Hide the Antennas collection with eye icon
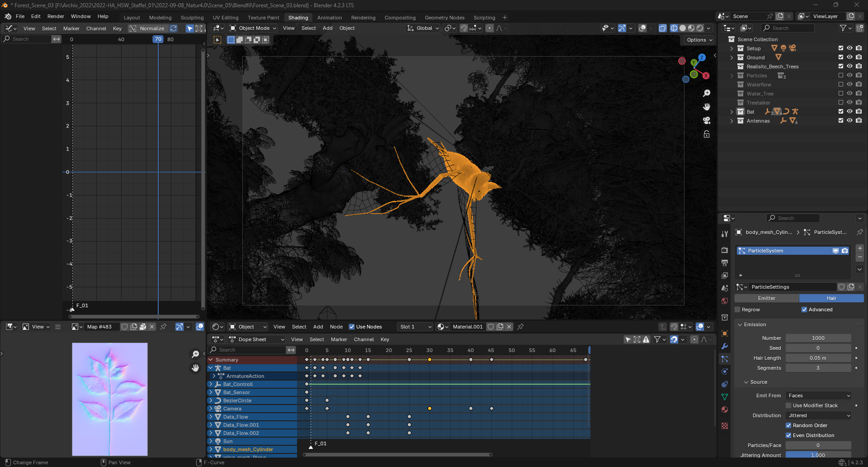 coord(850,121)
